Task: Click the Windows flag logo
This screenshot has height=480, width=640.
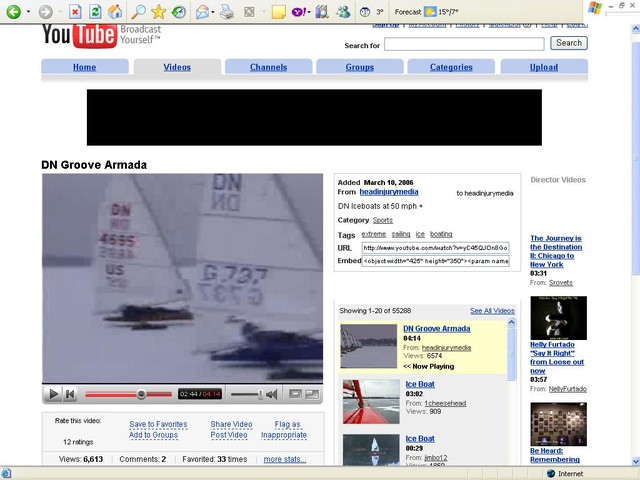Action: (595, 7)
